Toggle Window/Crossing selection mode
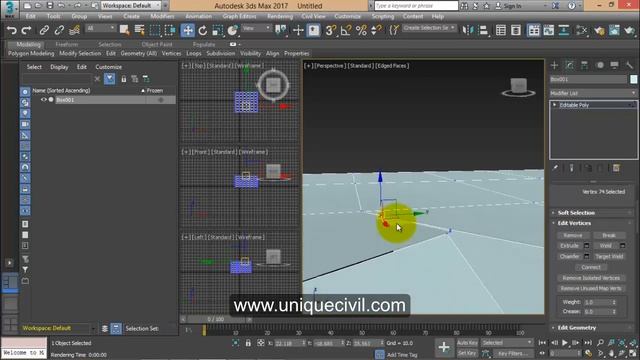Screen dimensions: 640x360 pos(170,30)
